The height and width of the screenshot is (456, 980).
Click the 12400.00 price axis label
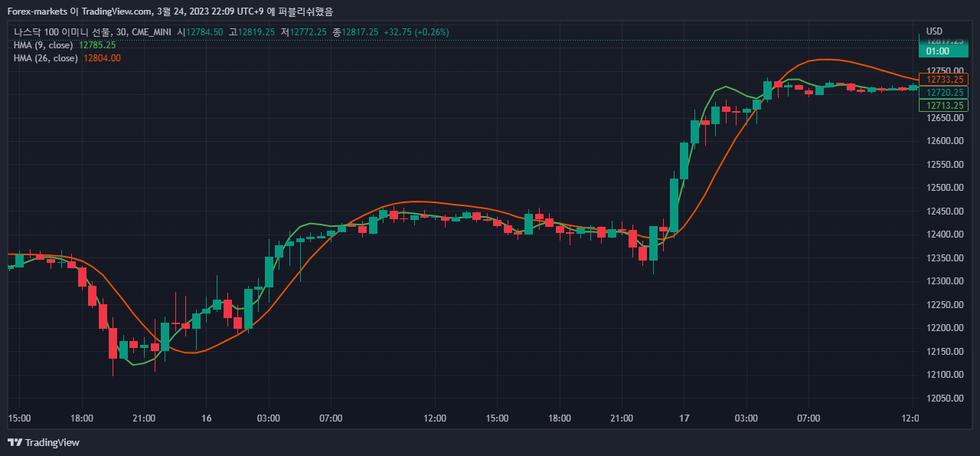point(945,235)
